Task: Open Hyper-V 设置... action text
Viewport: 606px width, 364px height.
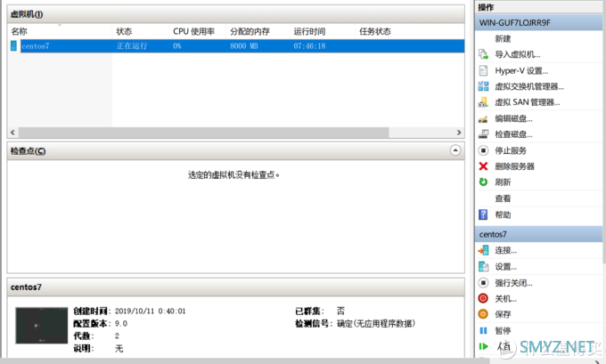Action: coord(521,70)
